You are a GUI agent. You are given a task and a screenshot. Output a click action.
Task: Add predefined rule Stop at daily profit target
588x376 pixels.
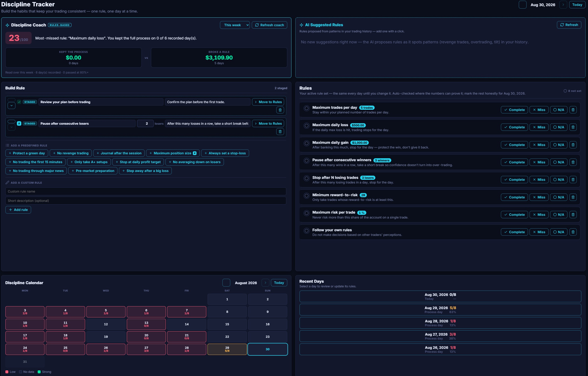[138, 162]
